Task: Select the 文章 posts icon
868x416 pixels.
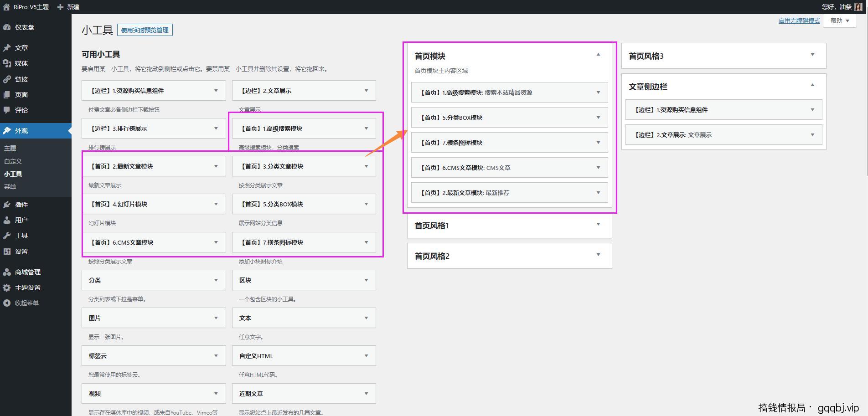Action: (6, 47)
